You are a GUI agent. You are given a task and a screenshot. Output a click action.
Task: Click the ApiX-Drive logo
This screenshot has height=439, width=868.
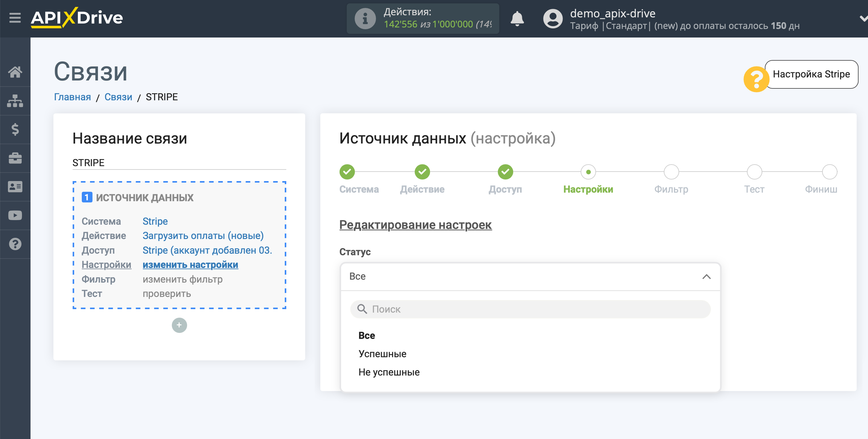click(77, 17)
